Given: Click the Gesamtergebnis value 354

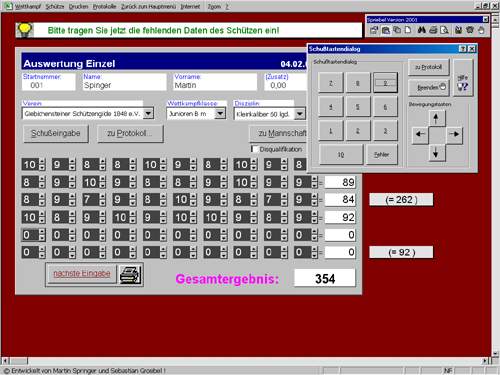Looking at the screenshot, I should (x=325, y=278).
